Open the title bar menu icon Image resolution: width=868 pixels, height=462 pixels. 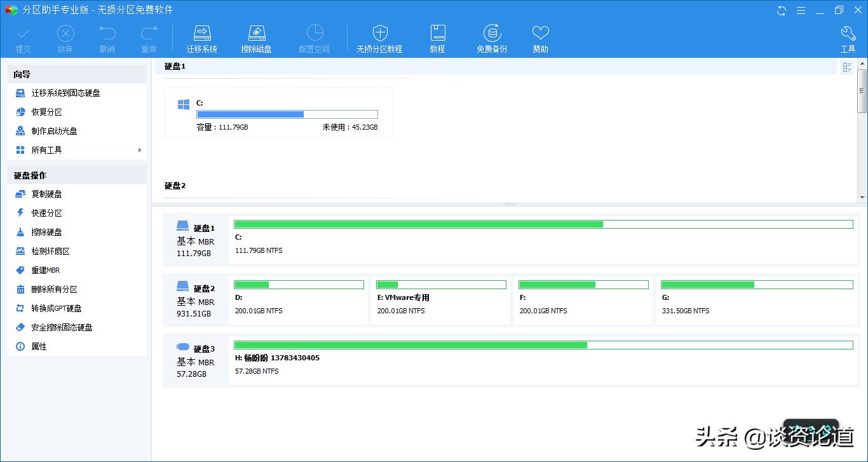pos(801,10)
